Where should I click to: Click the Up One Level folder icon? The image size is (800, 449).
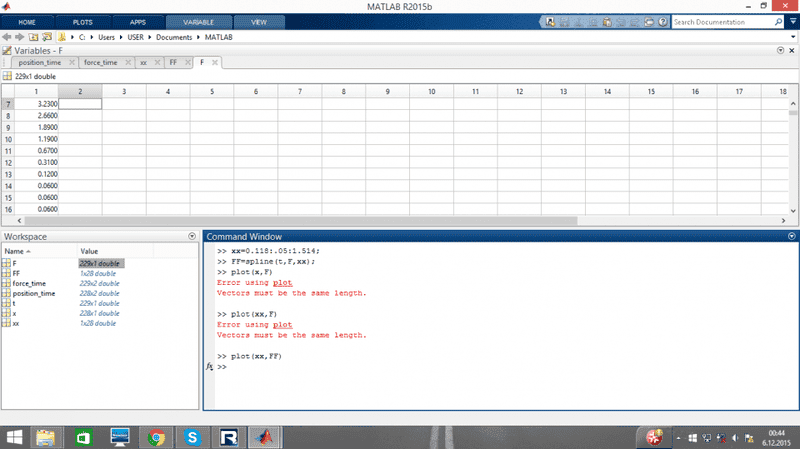click(33, 37)
